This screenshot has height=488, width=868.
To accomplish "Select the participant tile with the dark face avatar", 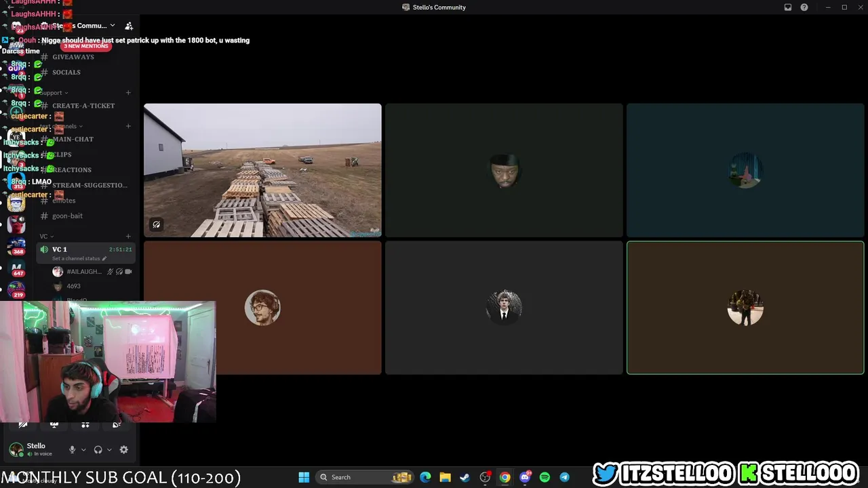I will (x=504, y=170).
